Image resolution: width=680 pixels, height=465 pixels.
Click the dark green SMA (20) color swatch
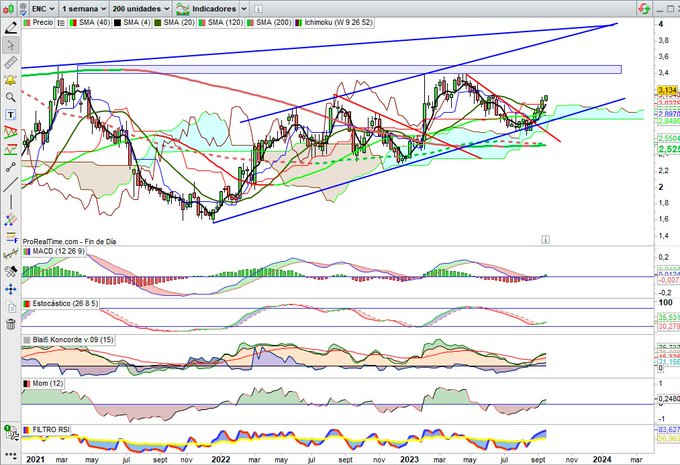(158, 23)
